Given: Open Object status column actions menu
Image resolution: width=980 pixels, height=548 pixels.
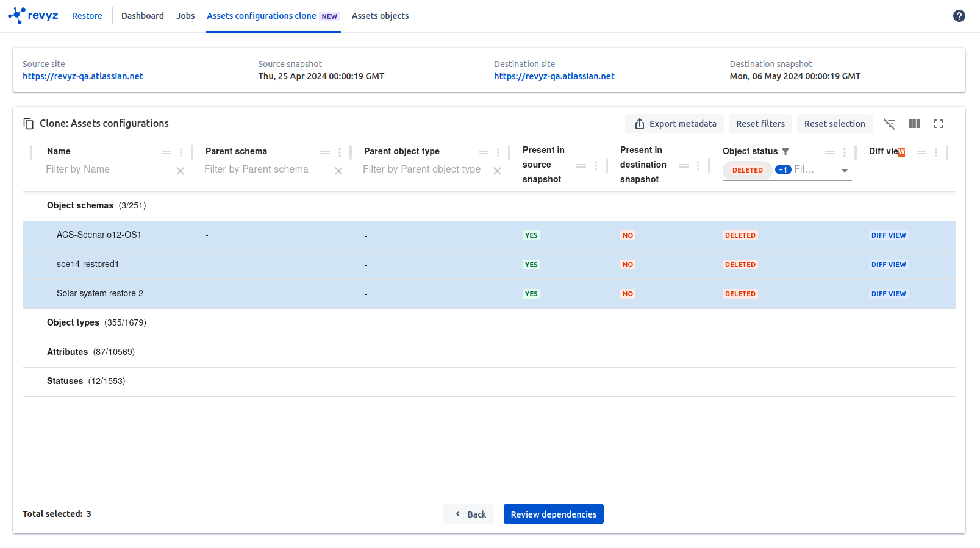Looking at the screenshot, I should pyautogui.click(x=845, y=152).
